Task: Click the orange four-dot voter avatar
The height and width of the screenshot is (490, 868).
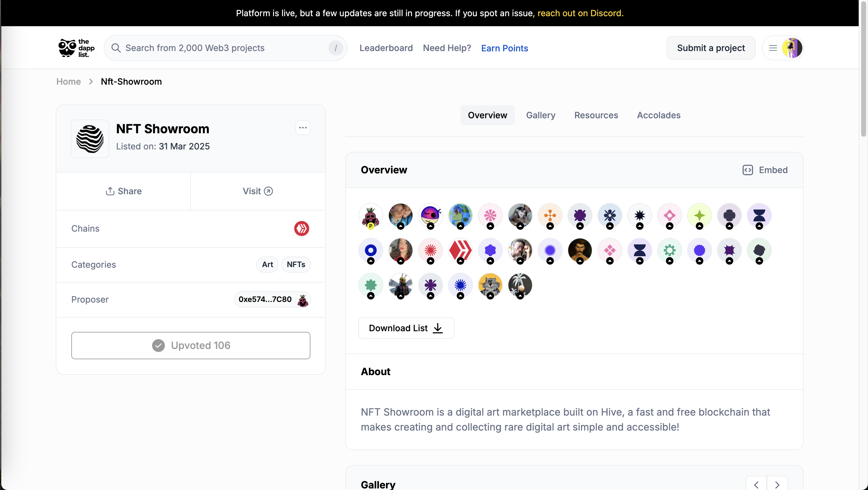Action: pos(550,216)
